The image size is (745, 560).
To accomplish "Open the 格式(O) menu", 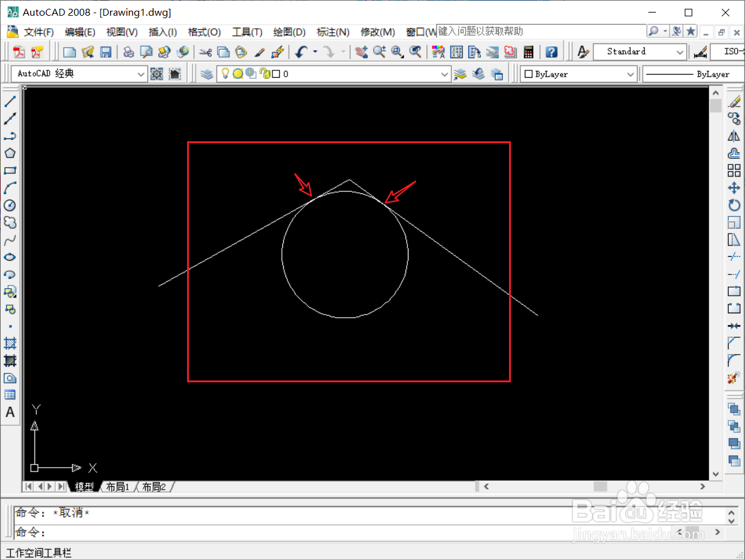I will point(205,32).
